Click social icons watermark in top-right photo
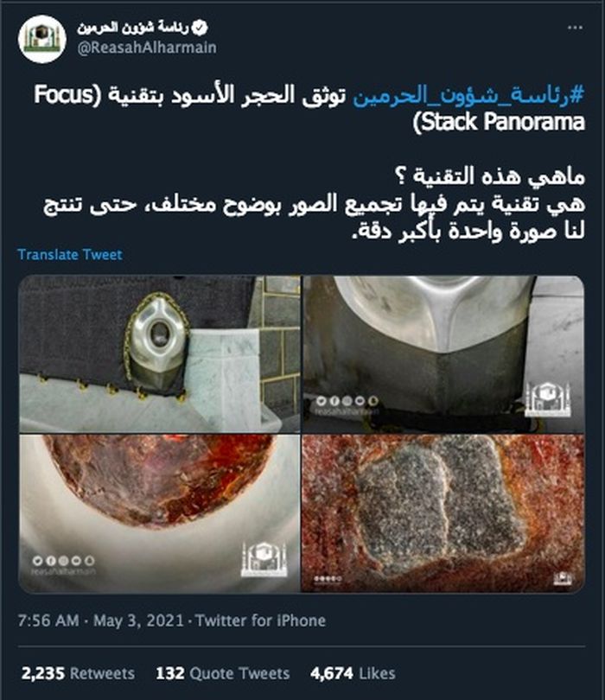Screen dimensions: 605x700 347,405
